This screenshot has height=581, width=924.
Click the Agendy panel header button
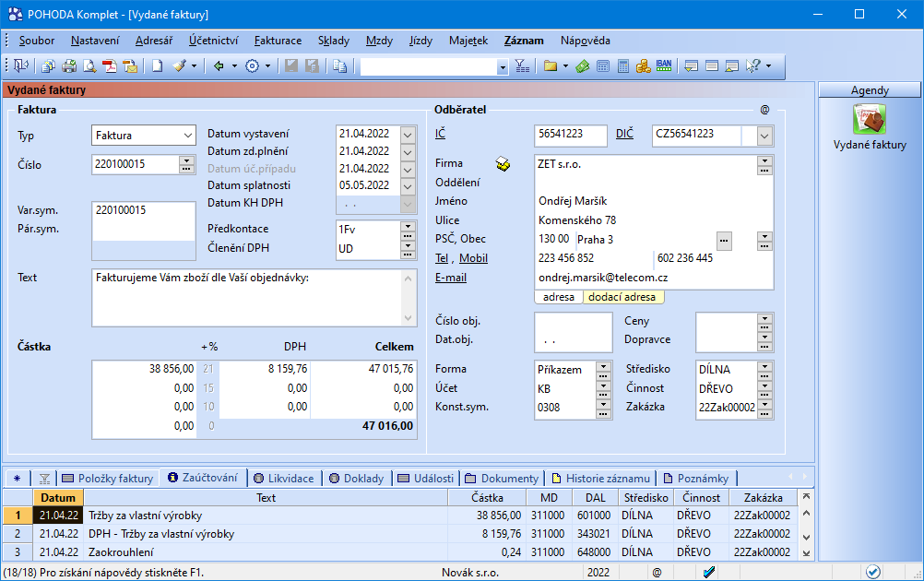pos(870,90)
